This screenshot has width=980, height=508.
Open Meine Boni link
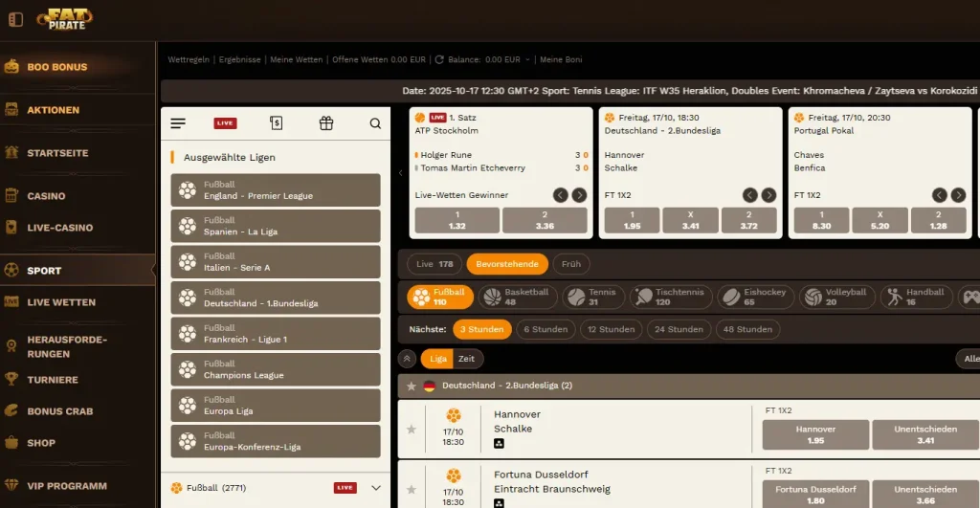pyautogui.click(x=561, y=59)
